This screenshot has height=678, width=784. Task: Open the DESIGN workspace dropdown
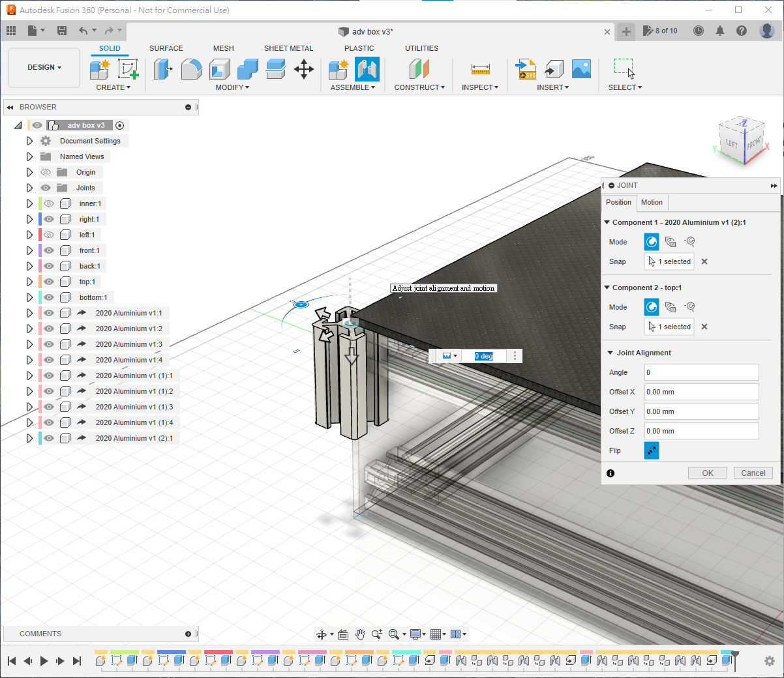click(44, 67)
